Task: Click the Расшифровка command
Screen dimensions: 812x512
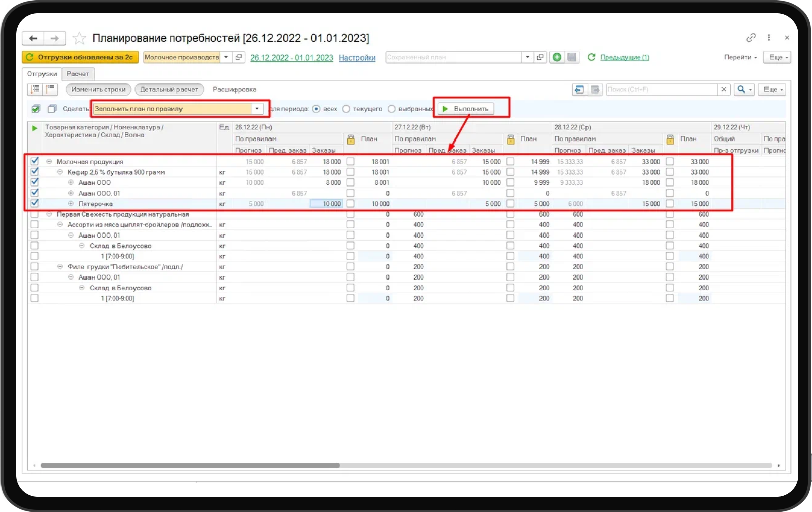Action: [x=235, y=89]
